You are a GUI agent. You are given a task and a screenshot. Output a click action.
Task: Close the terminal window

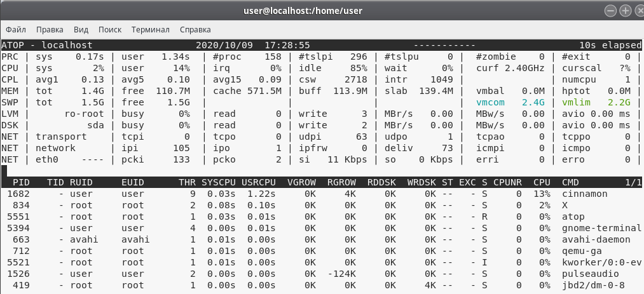pyautogui.click(x=636, y=11)
